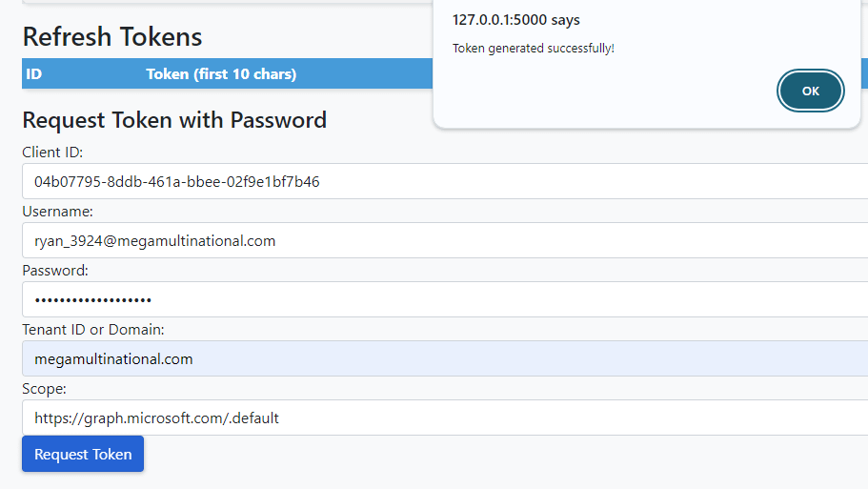
Task: Click the Token (first 10 chars) column header
Action: pos(221,74)
